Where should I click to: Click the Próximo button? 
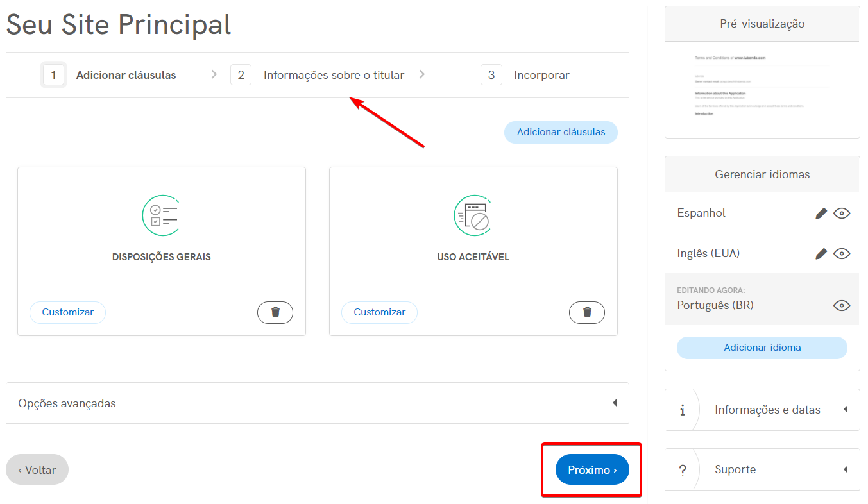coord(592,470)
